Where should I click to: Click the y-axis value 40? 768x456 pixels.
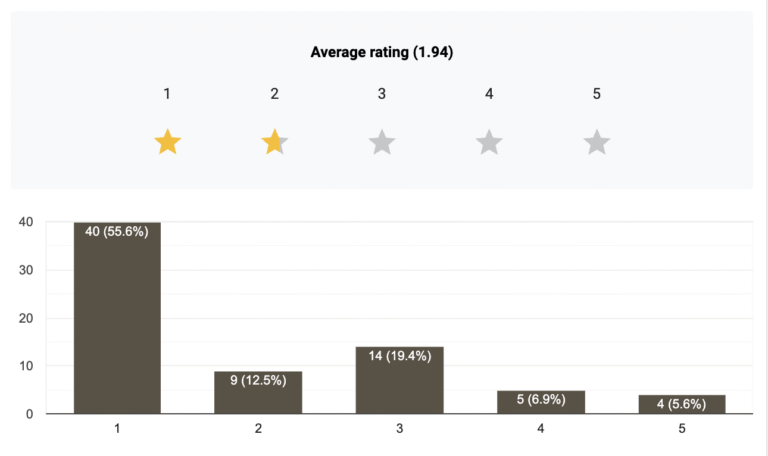[26, 222]
